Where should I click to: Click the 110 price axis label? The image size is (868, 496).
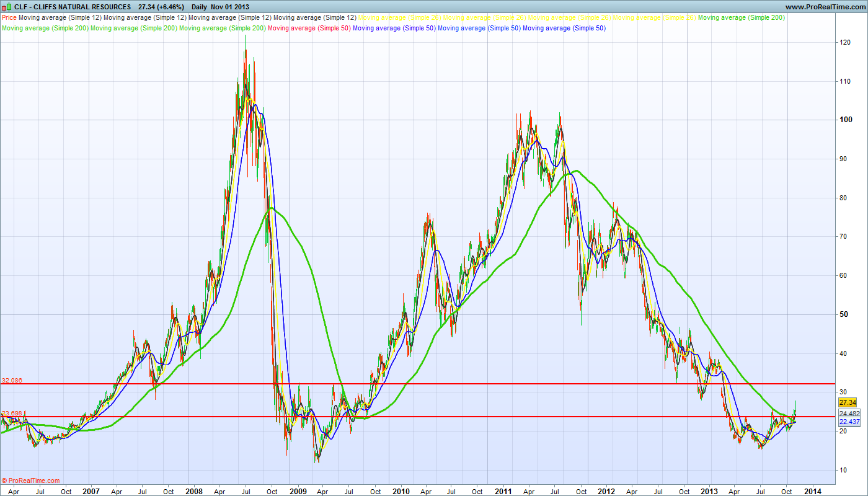click(845, 81)
